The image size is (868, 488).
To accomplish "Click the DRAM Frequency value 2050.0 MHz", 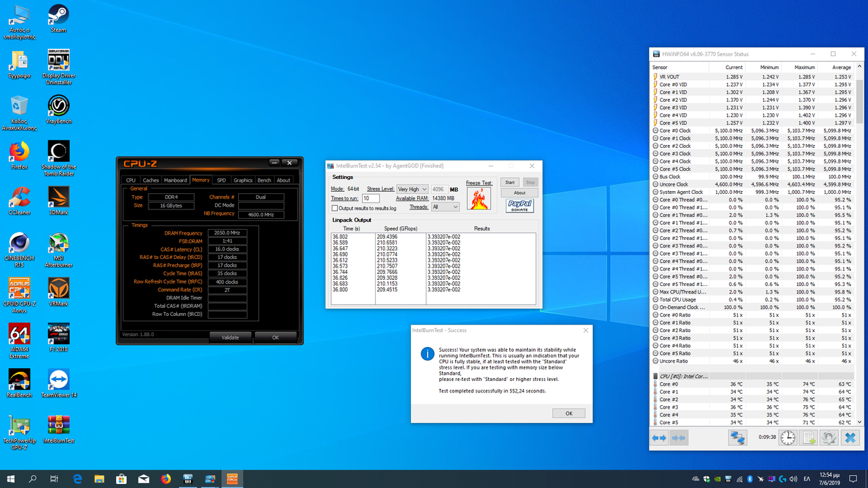I will point(227,233).
